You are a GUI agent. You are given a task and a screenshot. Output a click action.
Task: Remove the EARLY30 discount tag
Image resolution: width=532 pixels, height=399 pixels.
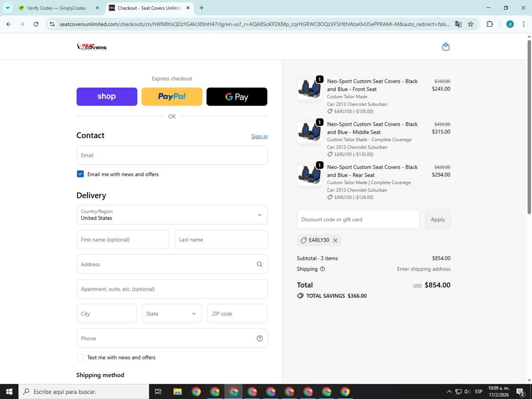click(335, 240)
